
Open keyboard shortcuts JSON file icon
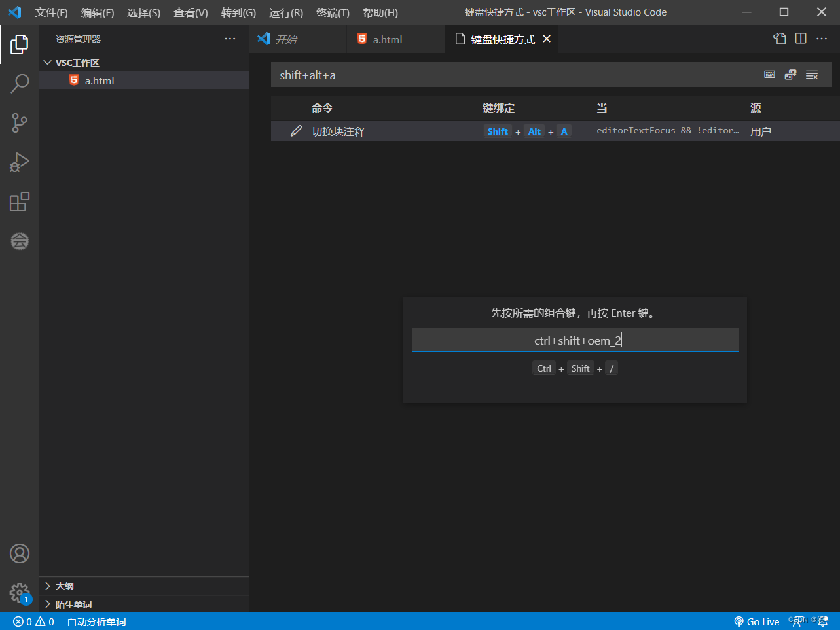pos(780,39)
